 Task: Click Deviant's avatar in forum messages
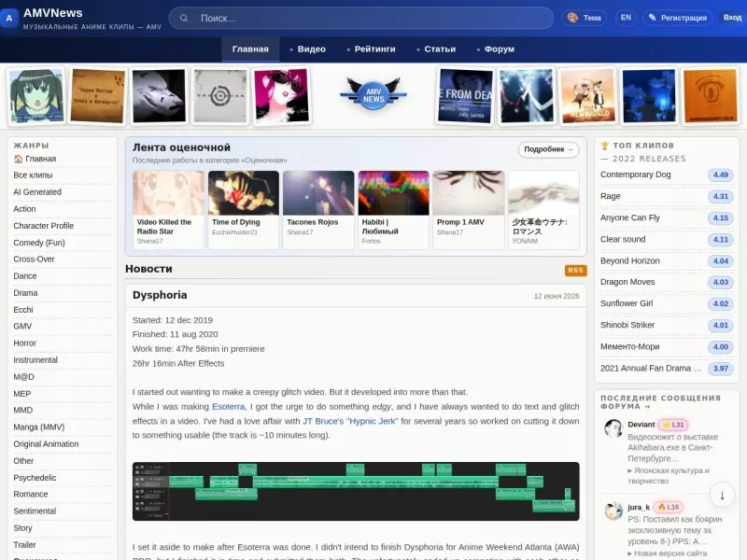point(613,428)
